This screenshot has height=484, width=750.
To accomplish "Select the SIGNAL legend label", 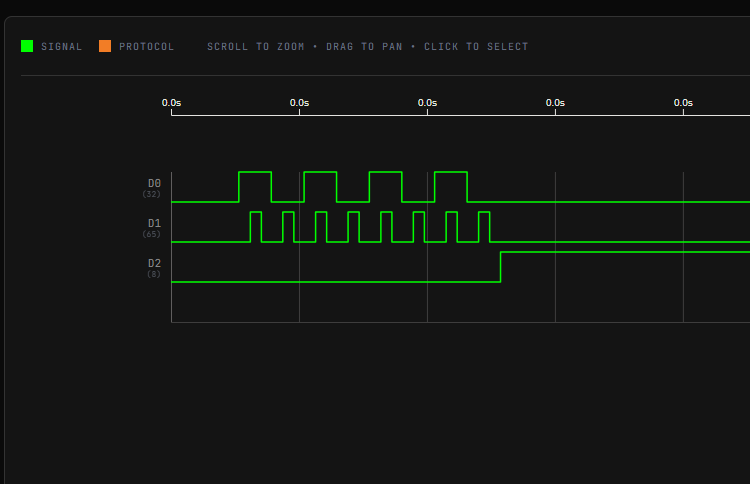I will (61, 46).
